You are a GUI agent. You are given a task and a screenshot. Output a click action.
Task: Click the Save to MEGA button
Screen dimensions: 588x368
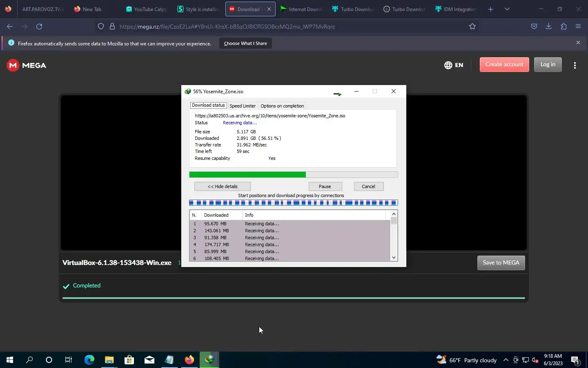click(x=501, y=263)
